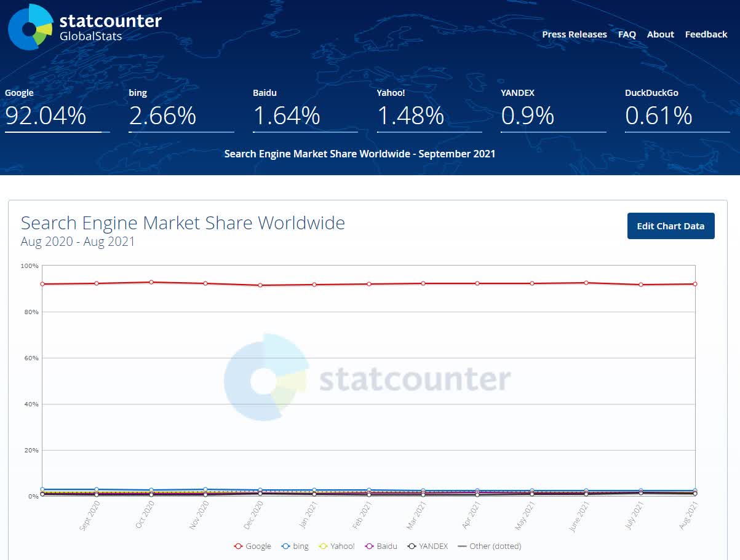
Task: Click the Google data point for Oct 2020
Action: [151, 282]
